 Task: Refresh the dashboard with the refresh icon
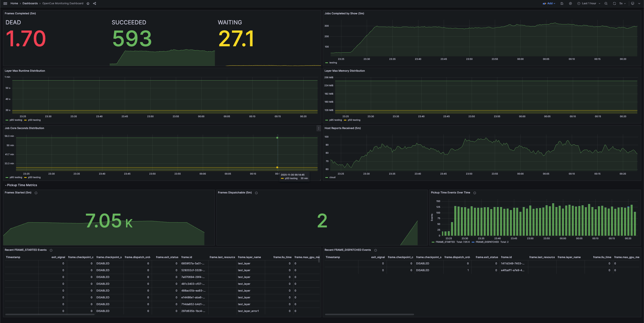pyautogui.click(x=614, y=3)
